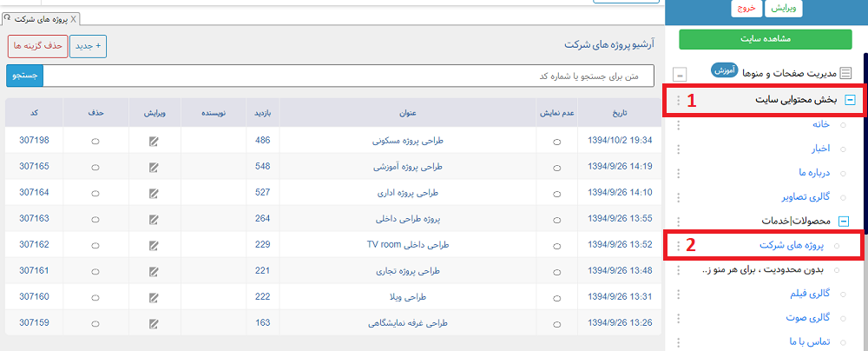
Task: Click edit icon for طراحی غرفه نمایشگاهی row
Action: 154,324
